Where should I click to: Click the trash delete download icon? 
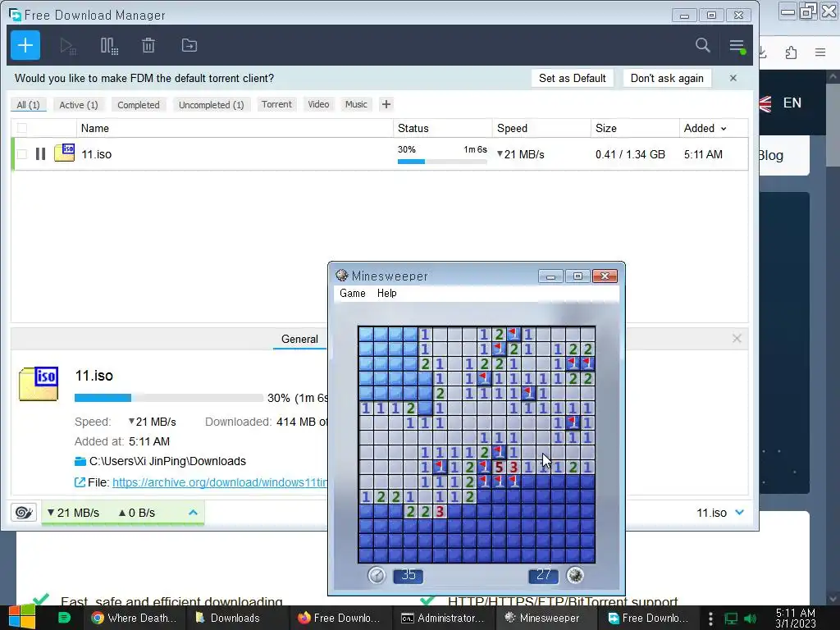click(x=148, y=46)
